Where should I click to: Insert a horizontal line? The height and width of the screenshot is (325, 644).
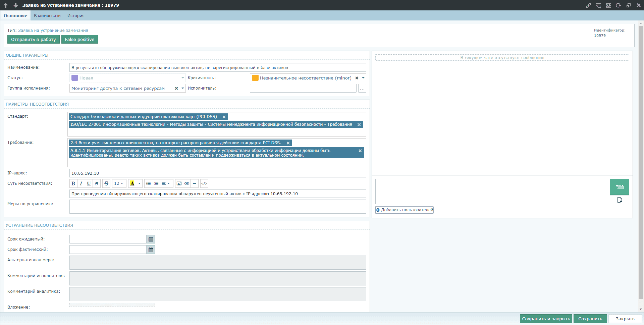[195, 183]
